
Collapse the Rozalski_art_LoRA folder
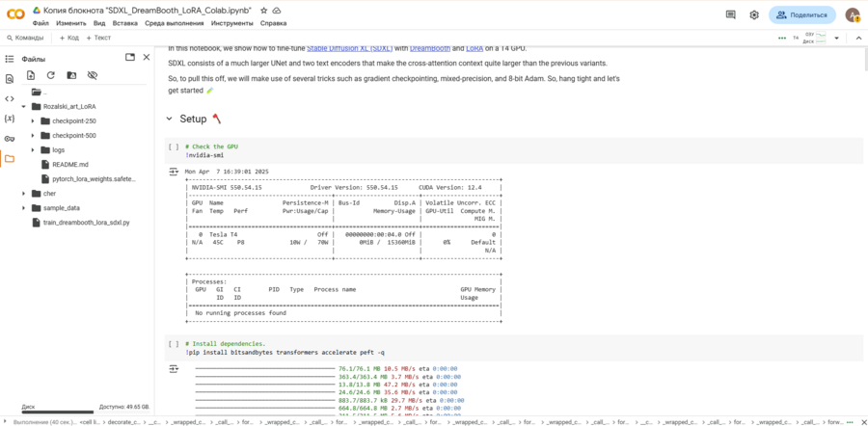point(24,106)
